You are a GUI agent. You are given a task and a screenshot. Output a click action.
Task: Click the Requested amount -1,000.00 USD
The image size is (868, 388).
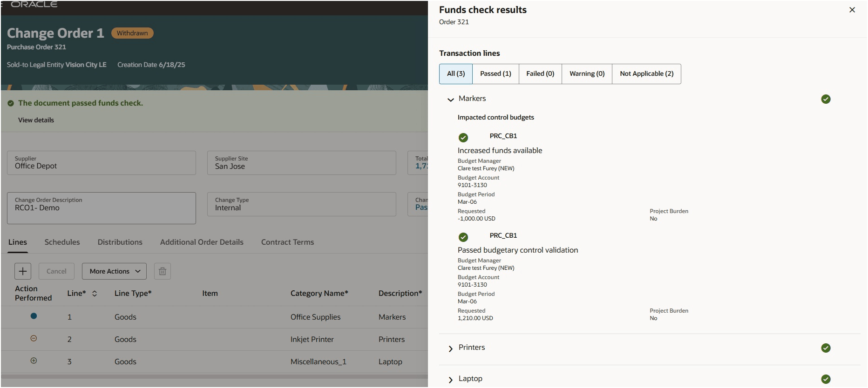click(476, 219)
